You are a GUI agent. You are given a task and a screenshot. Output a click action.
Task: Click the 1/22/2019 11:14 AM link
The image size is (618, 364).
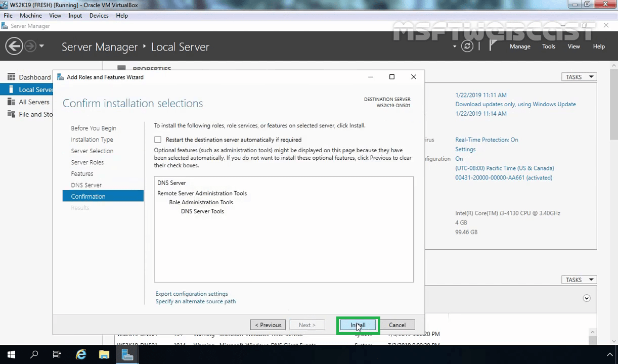[481, 114]
